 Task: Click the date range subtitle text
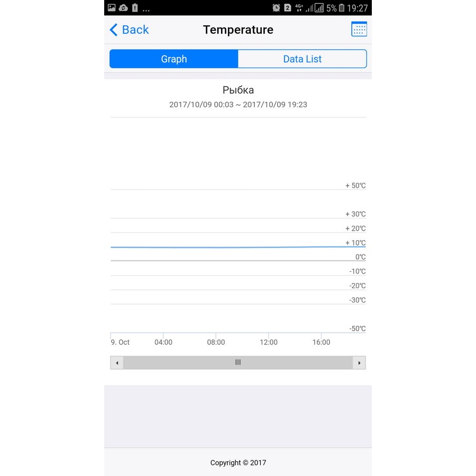238,105
